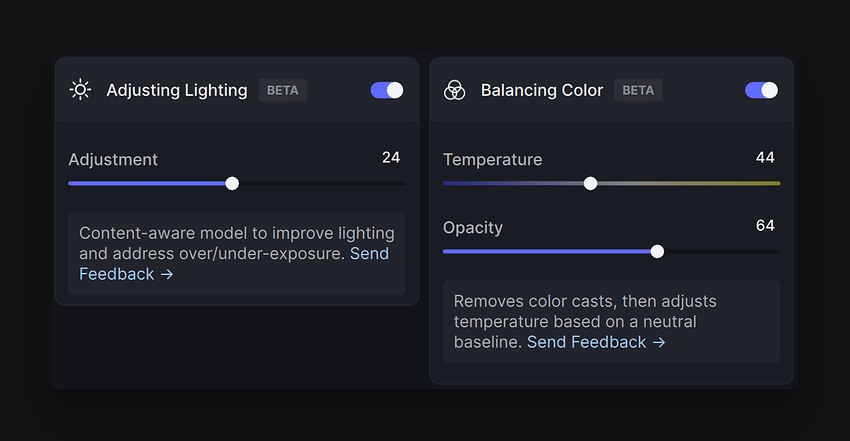Click the arrow icon after color Send Feedback
Screen dimensions: 850x441
coord(659,342)
